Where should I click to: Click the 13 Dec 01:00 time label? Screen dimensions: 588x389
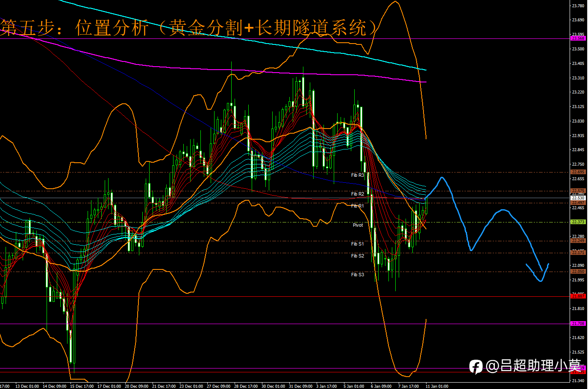pyautogui.click(x=27, y=386)
